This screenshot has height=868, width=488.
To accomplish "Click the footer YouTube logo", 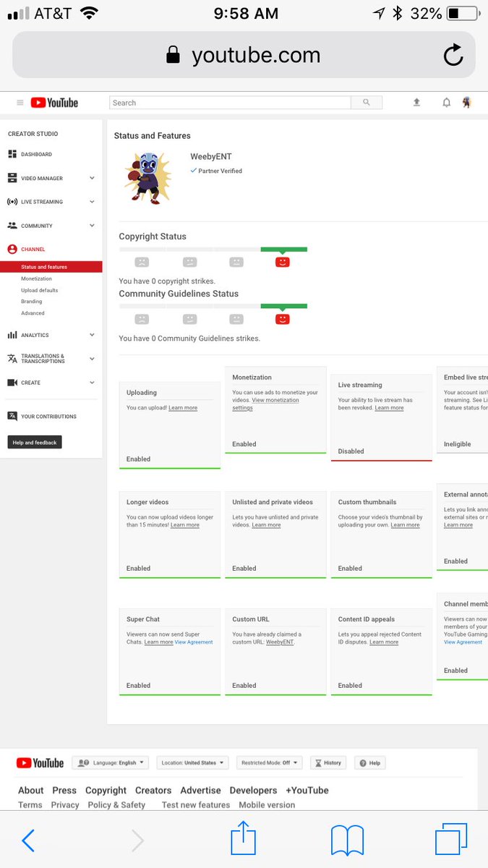I will (40, 763).
